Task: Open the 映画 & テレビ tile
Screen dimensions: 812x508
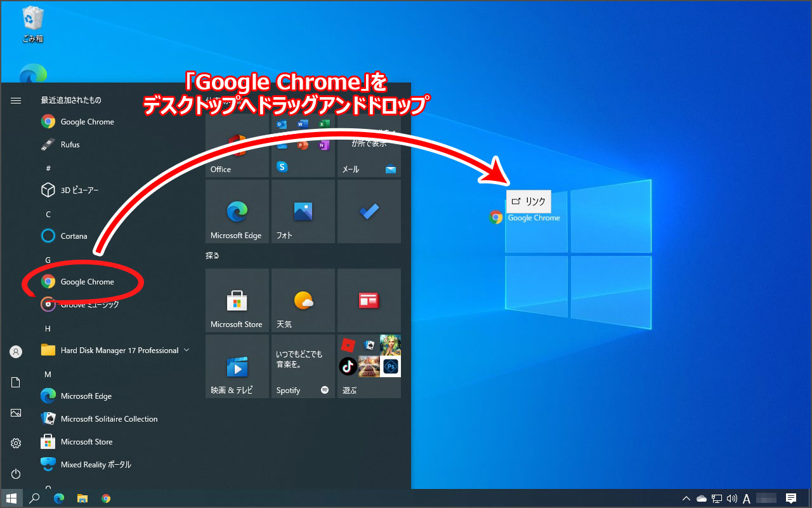Action: click(237, 366)
